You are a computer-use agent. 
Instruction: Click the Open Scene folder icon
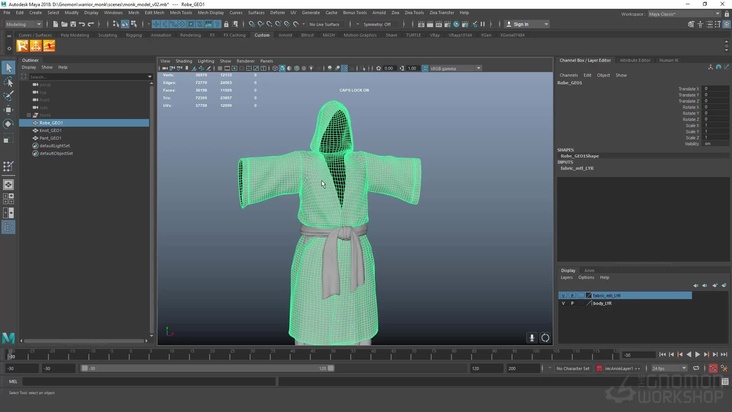coord(64,24)
